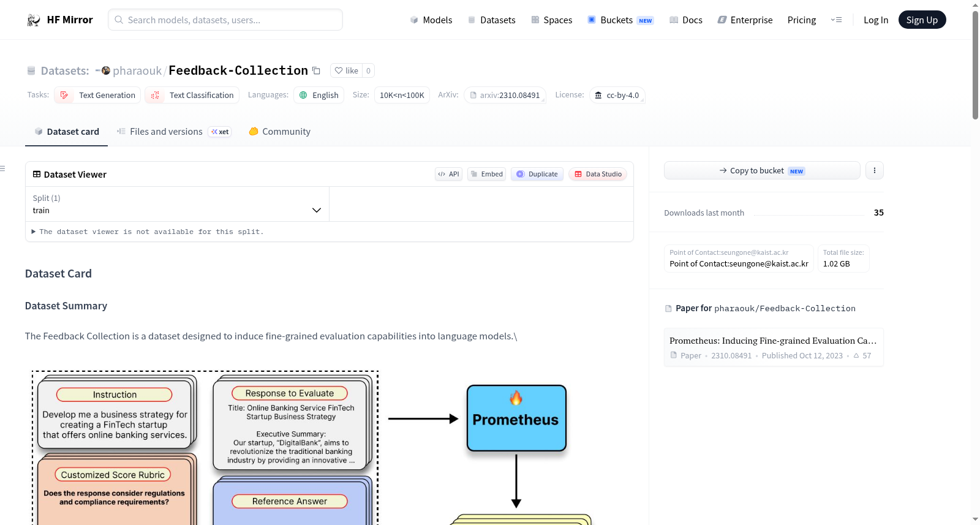This screenshot has width=980, height=525.
Task: View the like count of 0
Action: pyautogui.click(x=368, y=70)
